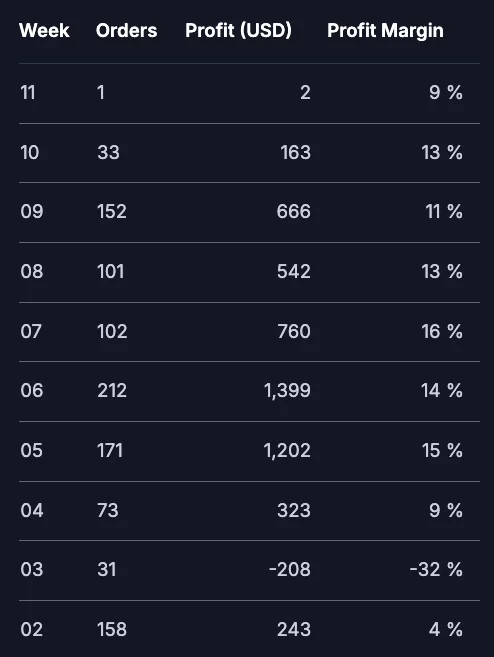Image resolution: width=494 pixels, height=657 pixels.
Task: Click the 212 orders cell in week 06
Action: click(112, 391)
